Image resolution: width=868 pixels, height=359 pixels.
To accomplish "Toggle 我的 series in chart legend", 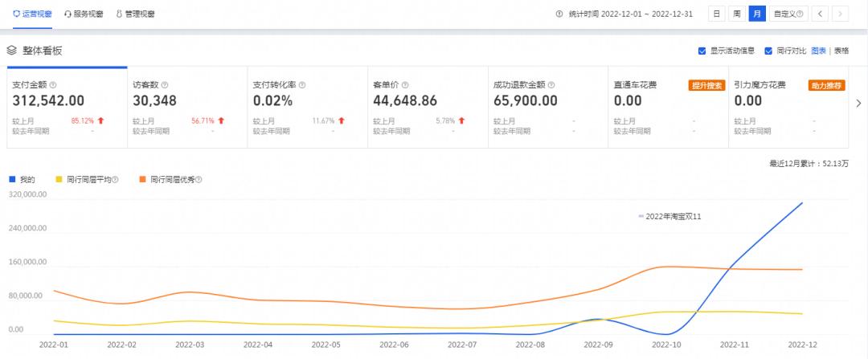I will 23,179.
